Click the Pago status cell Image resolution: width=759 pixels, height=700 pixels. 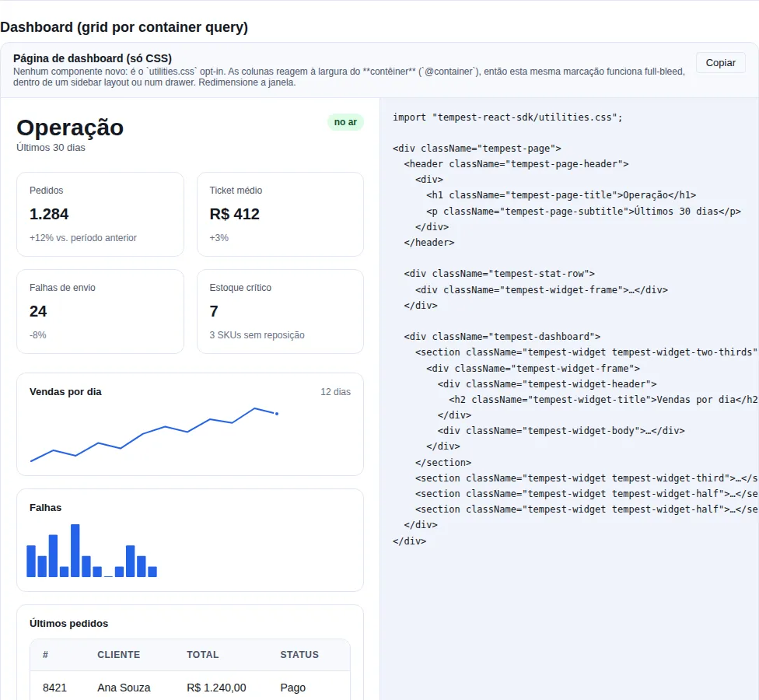pos(293,688)
